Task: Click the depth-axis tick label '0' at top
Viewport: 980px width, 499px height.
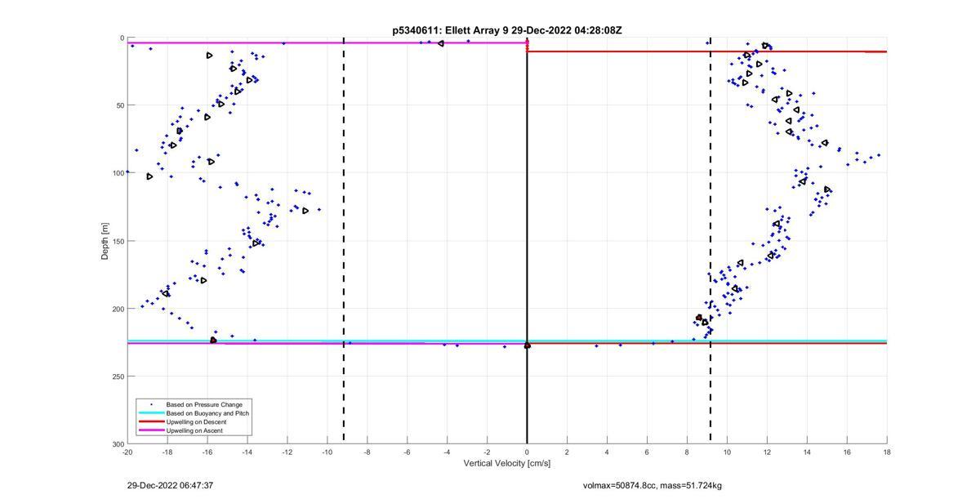Action: pyautogui.click(x=122, y=38)
